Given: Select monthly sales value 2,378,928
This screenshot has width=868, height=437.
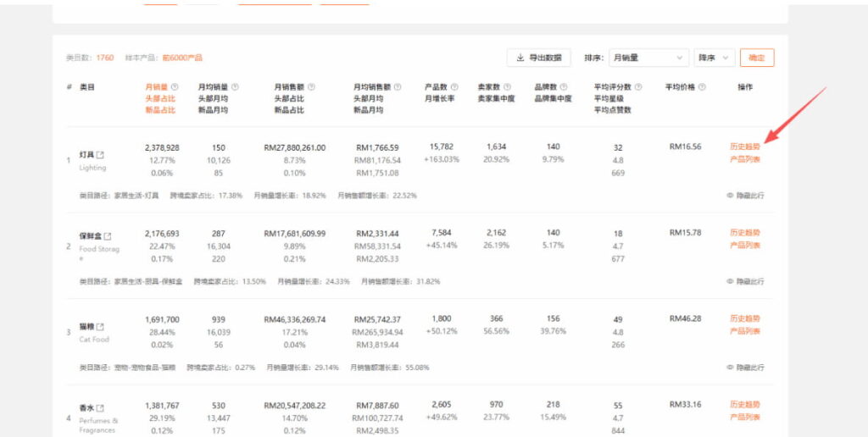Looking at the screenshot, I should tap(162, 147).
